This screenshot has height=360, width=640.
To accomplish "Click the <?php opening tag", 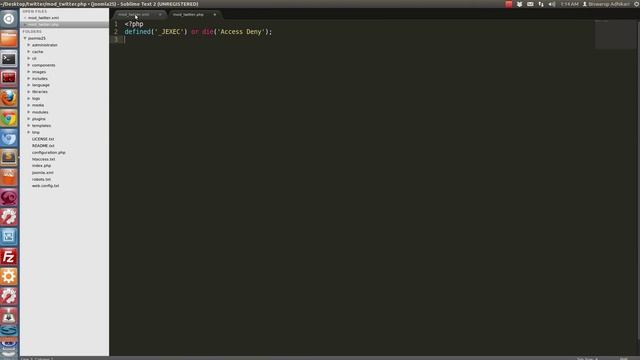I will [134, 24].
